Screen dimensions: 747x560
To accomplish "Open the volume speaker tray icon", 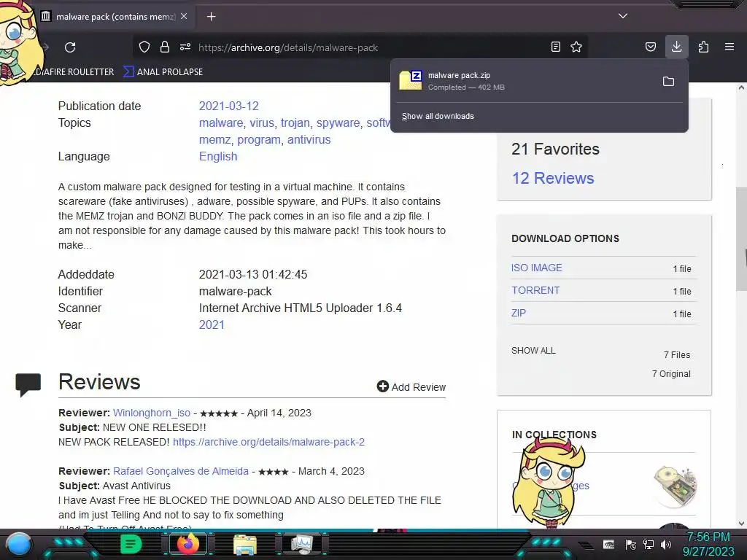I will tap(665, 544).
